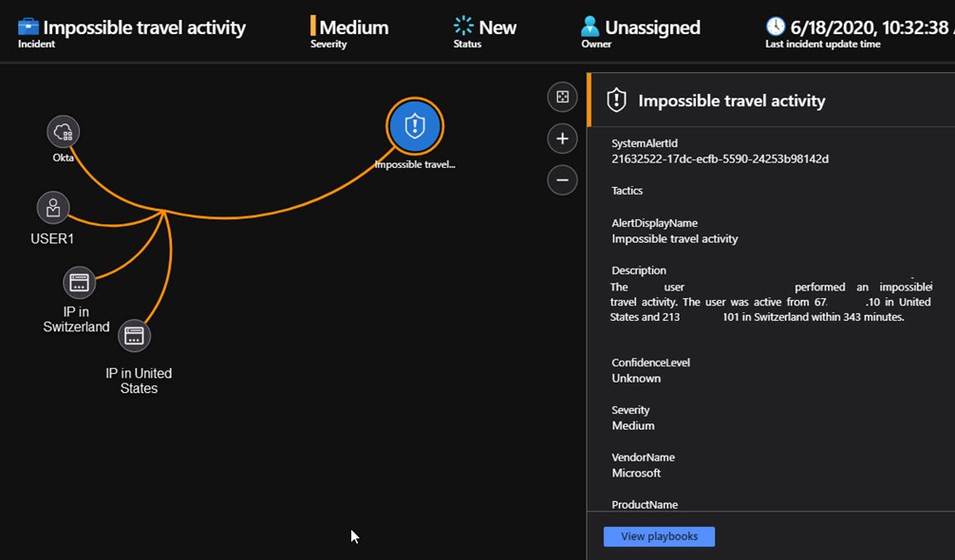Click the alert description paragraph
This screenshot has height=560, width=955.
[769, 302]
